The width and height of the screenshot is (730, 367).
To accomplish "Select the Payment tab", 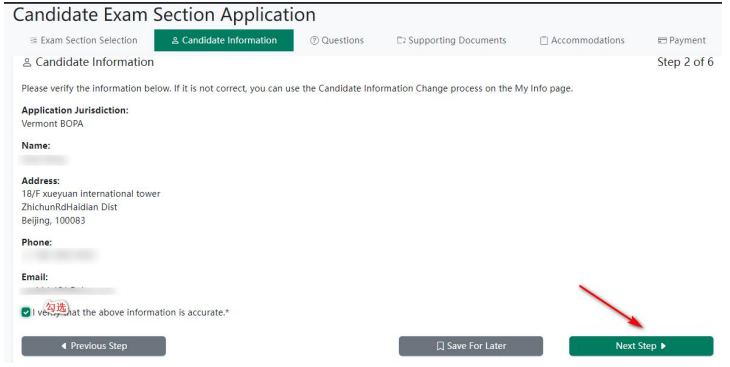I will click(682, 41).
